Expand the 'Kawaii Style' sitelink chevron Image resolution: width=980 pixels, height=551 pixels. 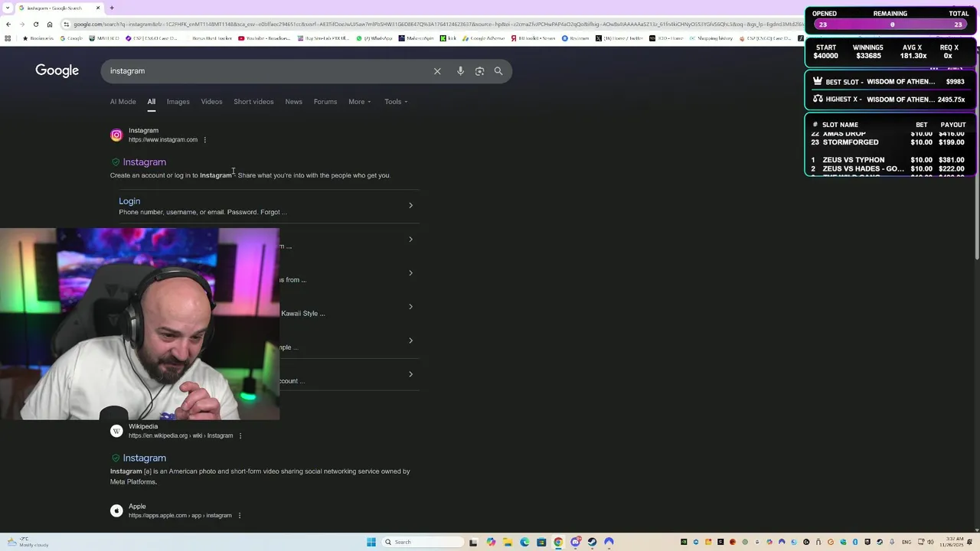point(410,306)
